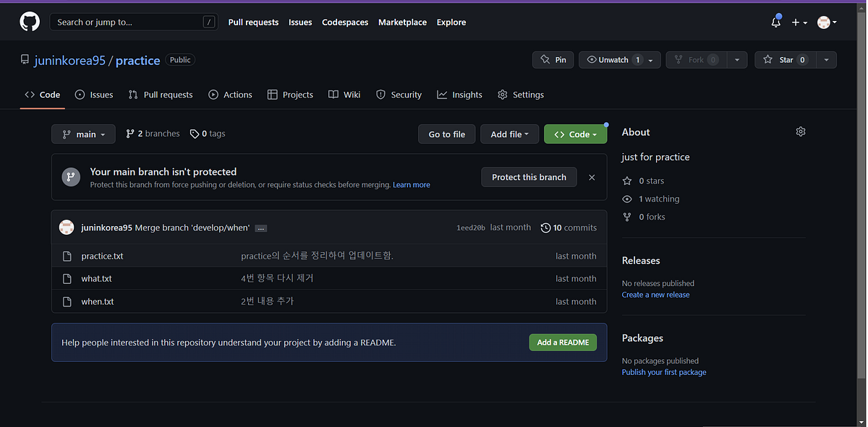Image resolution: width=868 pixels, height=427 pixels.
Task: Click the tags icon
Action: [195, 134]
